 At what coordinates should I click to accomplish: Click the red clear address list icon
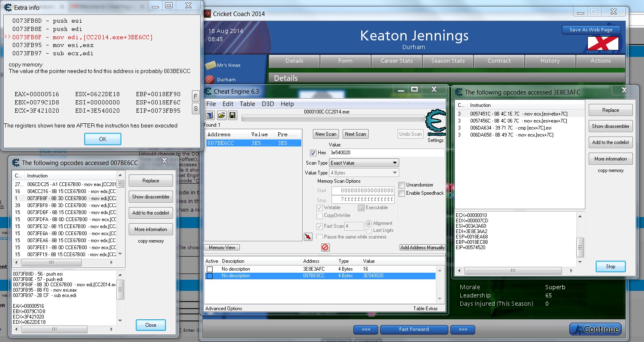click(x=325, y=248)
